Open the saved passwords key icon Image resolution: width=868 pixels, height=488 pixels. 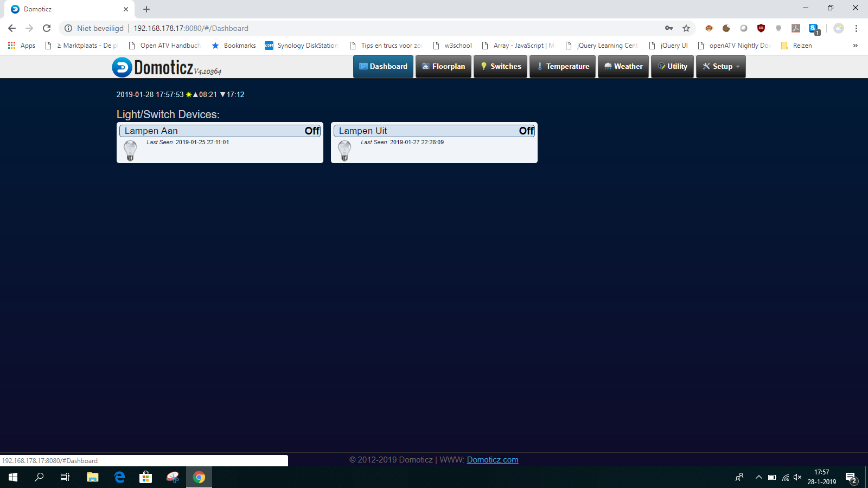pyautogui.click(x=669, y=28)
